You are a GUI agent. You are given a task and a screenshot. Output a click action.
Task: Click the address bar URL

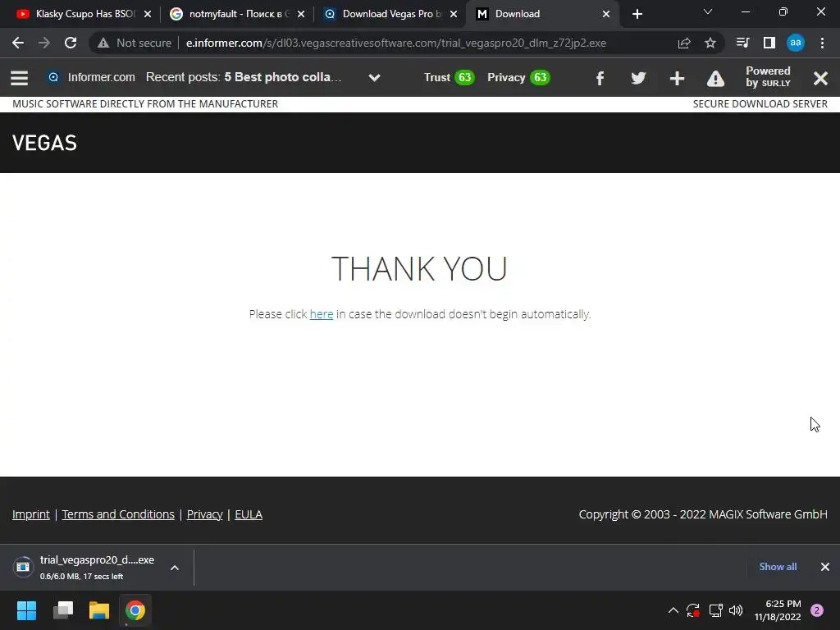pyautogui.click(x=396, y=43)
